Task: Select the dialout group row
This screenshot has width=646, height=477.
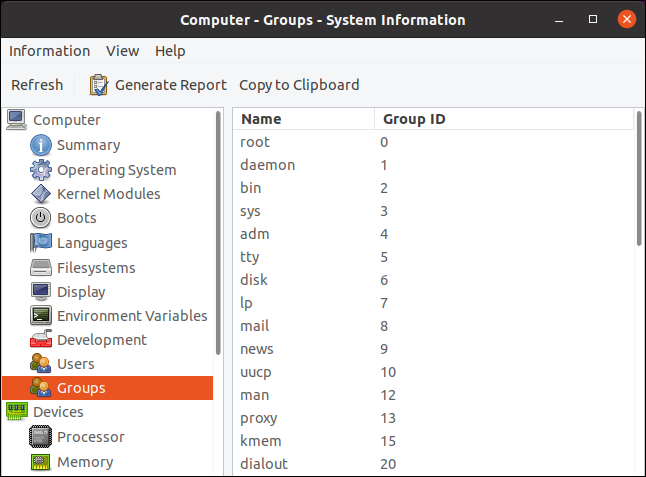Action: click(x=260, y=464)
